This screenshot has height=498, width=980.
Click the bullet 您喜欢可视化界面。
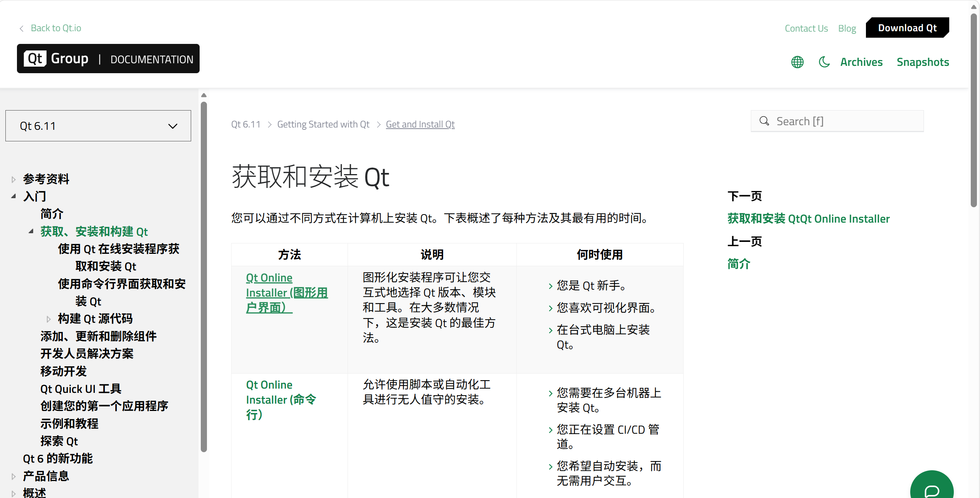[606, 308]
